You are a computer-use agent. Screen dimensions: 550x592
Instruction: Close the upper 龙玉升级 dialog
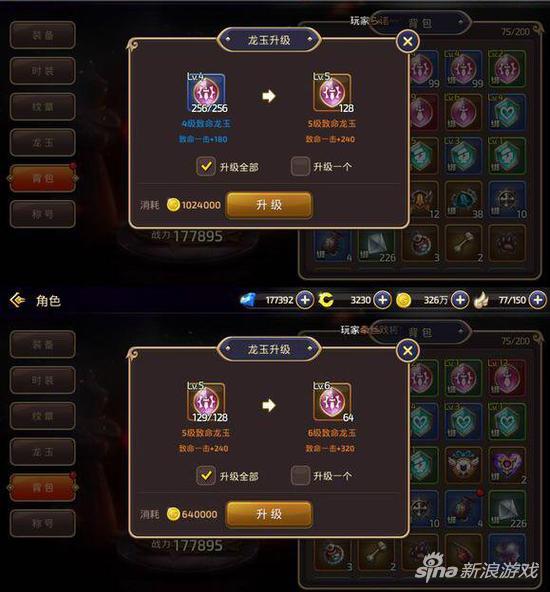[408, 41]
